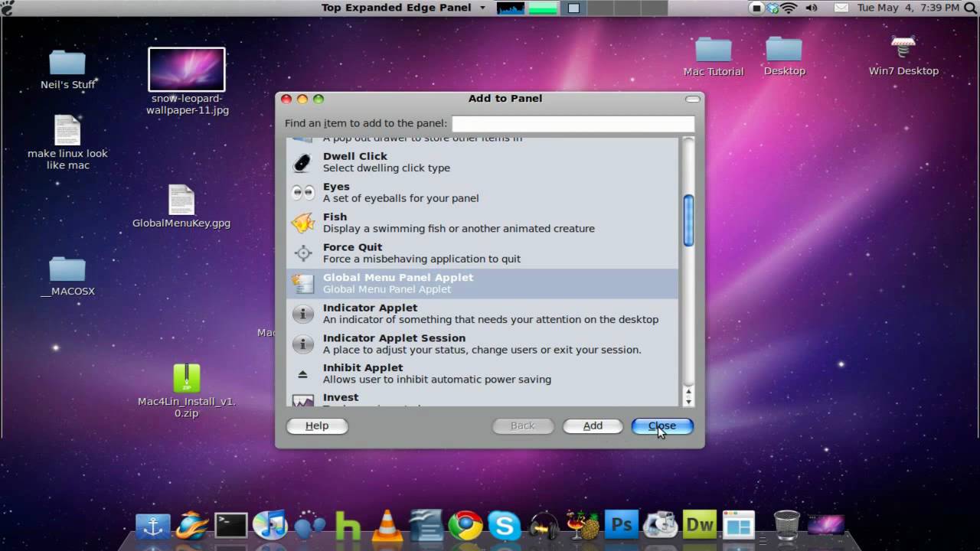Click the pill-shaped button on dialog title bar
This screenshot has width=980, height=551.
692,99
